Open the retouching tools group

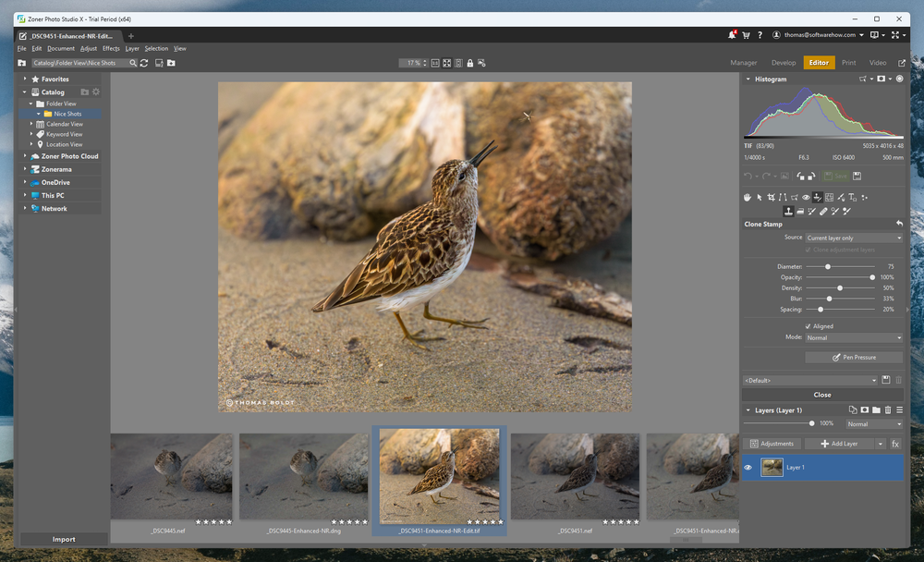[x=818, y=198]
